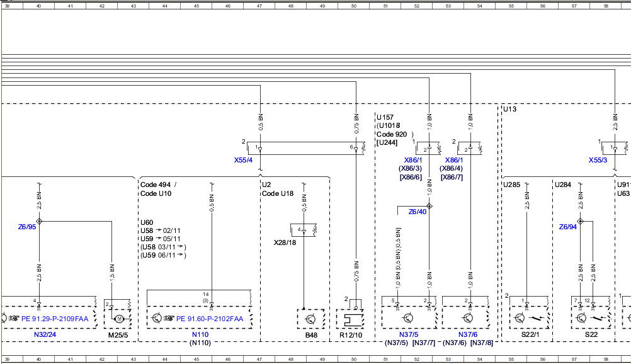Screen dimensions: 631x364
Task: Click the [N37/8] bracketed label
Action: (x=482, y=343)
